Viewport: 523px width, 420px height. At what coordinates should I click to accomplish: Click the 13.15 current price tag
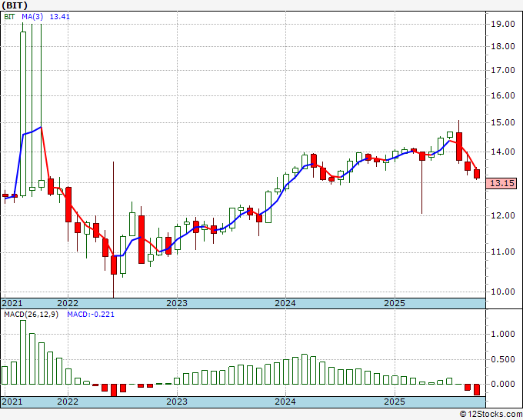[502, 183]
